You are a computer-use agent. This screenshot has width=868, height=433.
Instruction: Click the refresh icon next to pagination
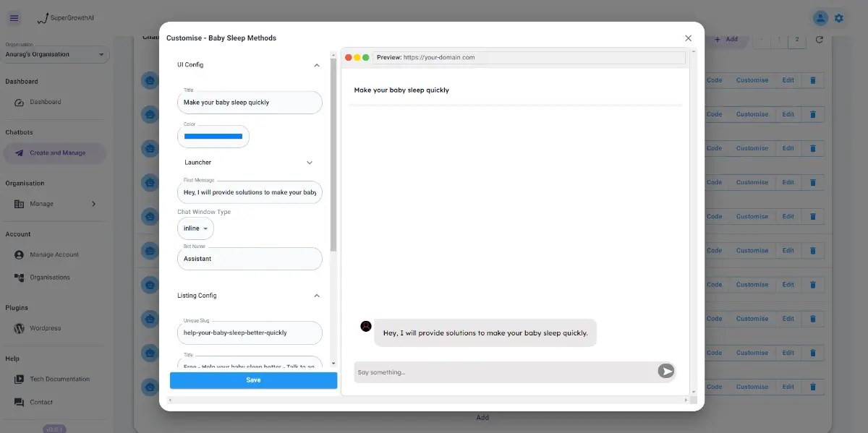click(x=820, y=40)
